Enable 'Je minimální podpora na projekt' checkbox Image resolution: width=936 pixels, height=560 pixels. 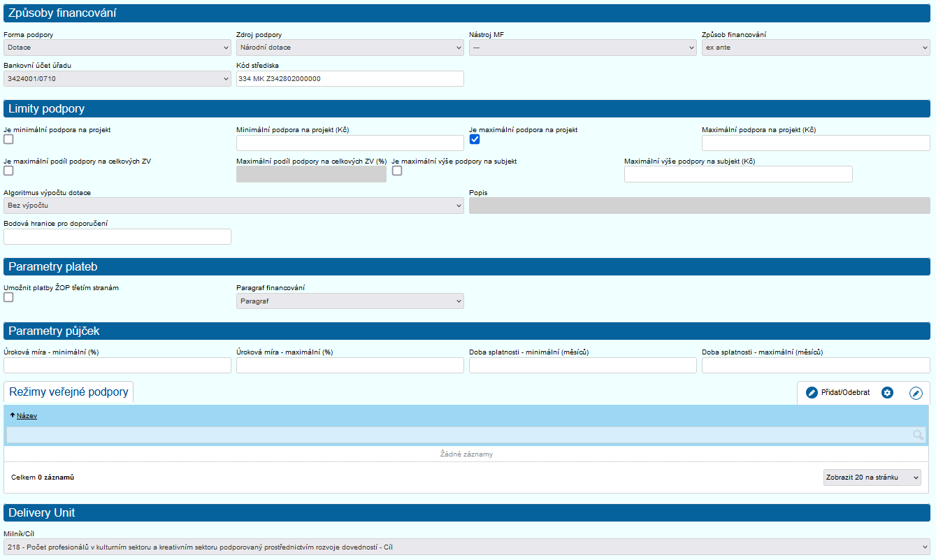tap(8, 139)
